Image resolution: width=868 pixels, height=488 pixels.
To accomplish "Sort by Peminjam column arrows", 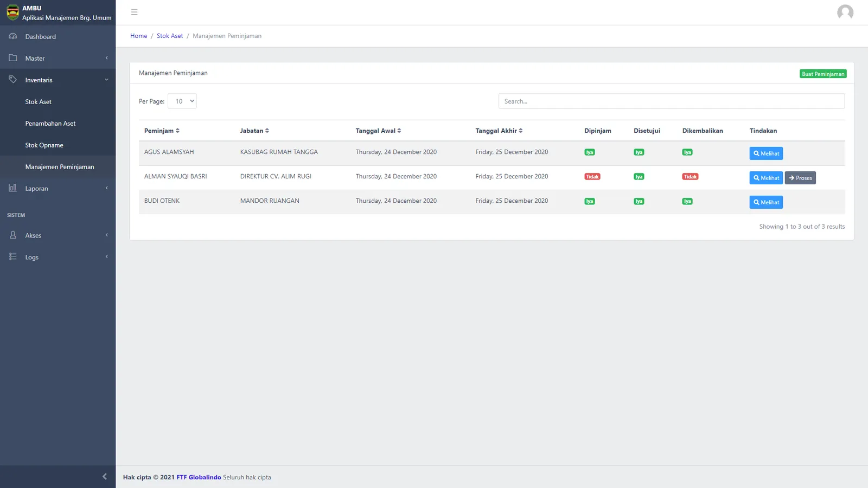I will tap(177, 131).
